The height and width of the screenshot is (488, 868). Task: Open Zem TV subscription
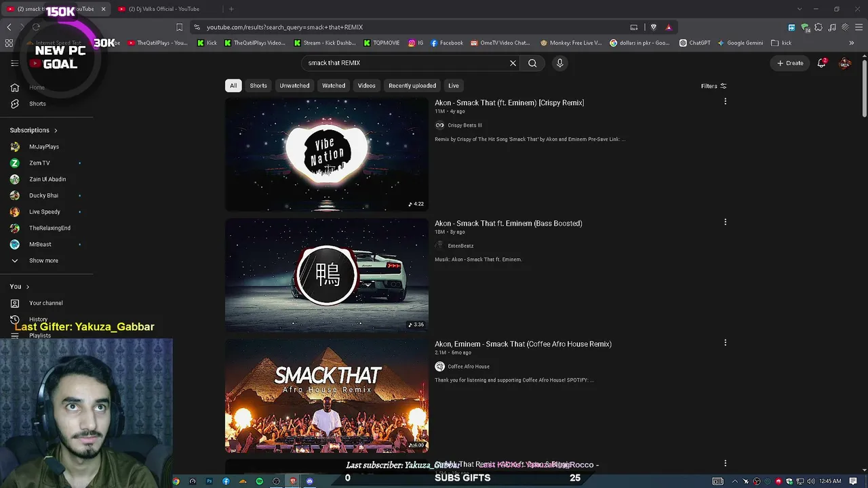tap(39, 163)
